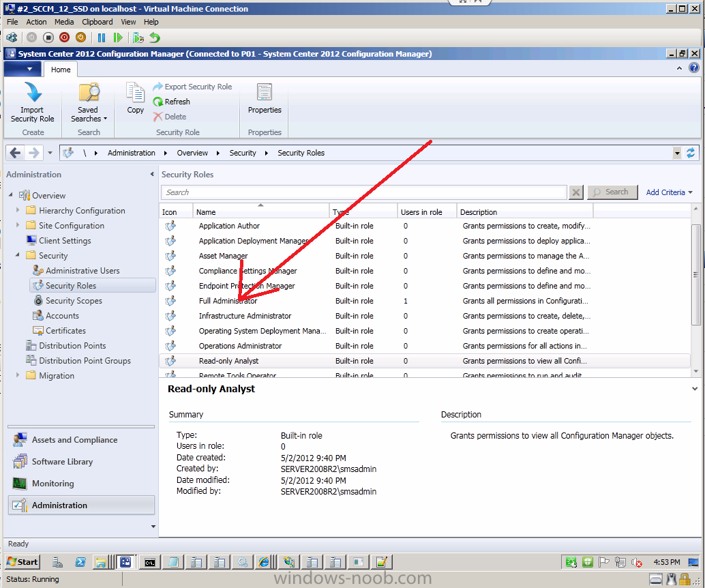Click the VM shut down red icon

pyautogui.click(x=65, y=38)
